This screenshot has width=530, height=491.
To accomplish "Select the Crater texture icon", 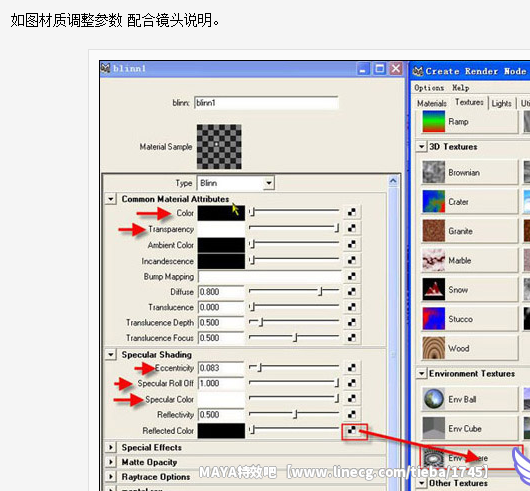I will [434, 201].
